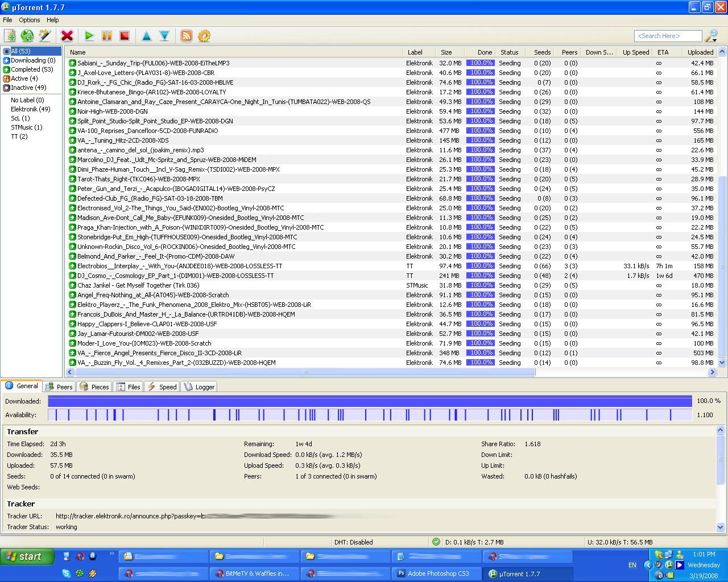Expand hidden tray icons arrow
728x582 pixels.
(648, 565)
